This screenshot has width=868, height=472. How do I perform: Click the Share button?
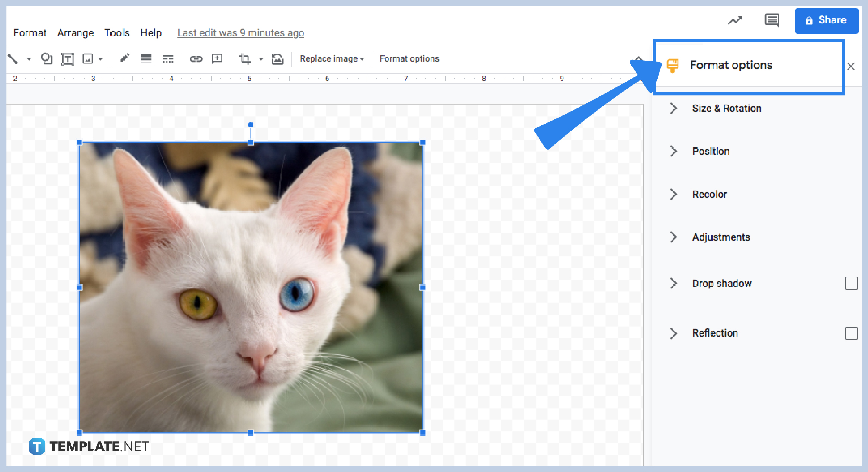(826, 20)
